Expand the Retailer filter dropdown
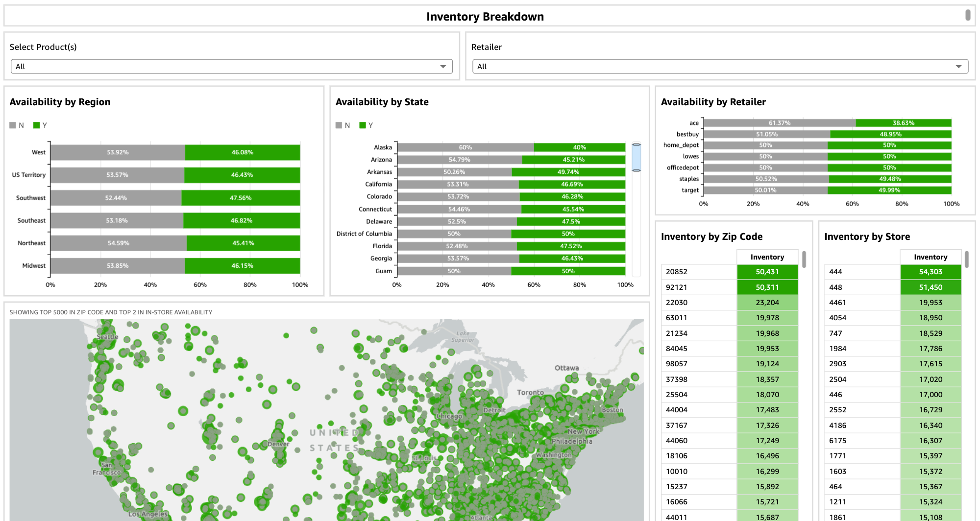This screenshot has width=980, height=521. (x=720, y=67)
